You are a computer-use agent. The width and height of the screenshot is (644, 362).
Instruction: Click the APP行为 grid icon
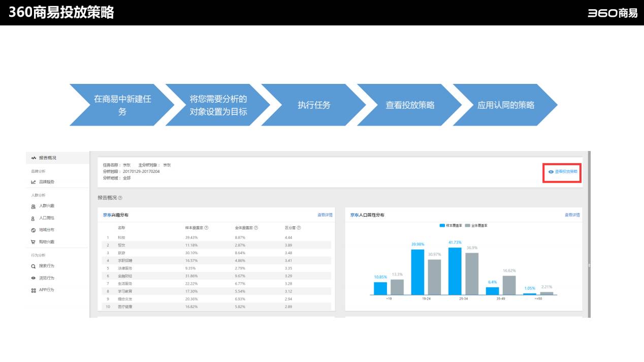(x=34, y=290)
